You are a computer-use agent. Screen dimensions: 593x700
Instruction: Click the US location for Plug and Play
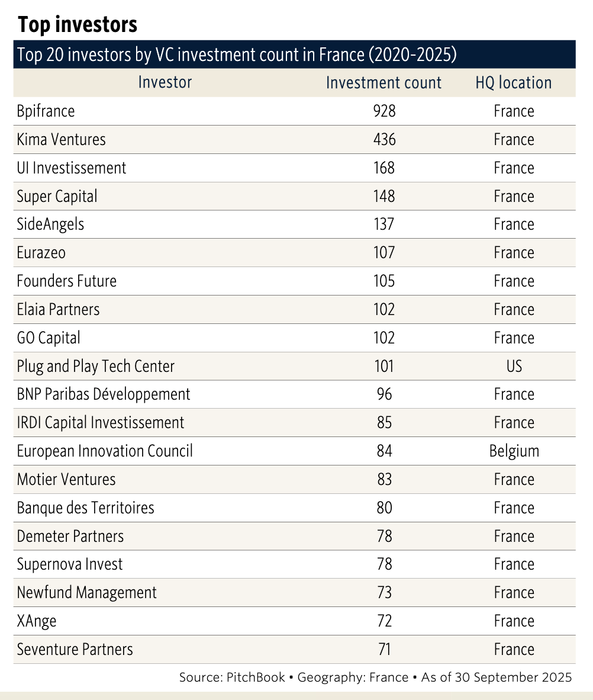514,366
